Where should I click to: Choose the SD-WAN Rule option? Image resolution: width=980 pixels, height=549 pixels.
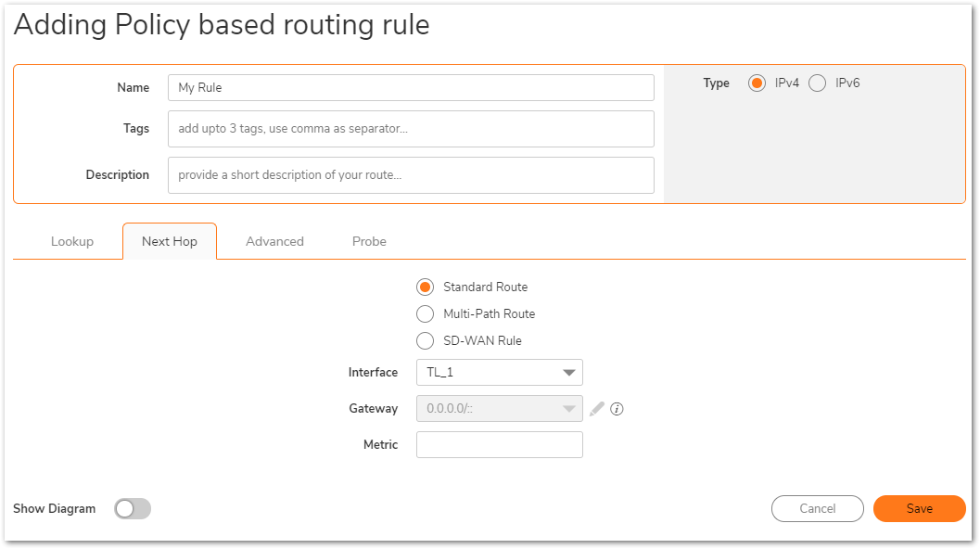[425, 340]
